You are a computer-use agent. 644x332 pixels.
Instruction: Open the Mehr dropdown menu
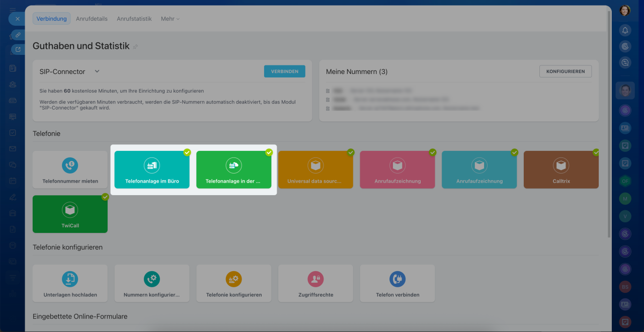click(170, 19)
